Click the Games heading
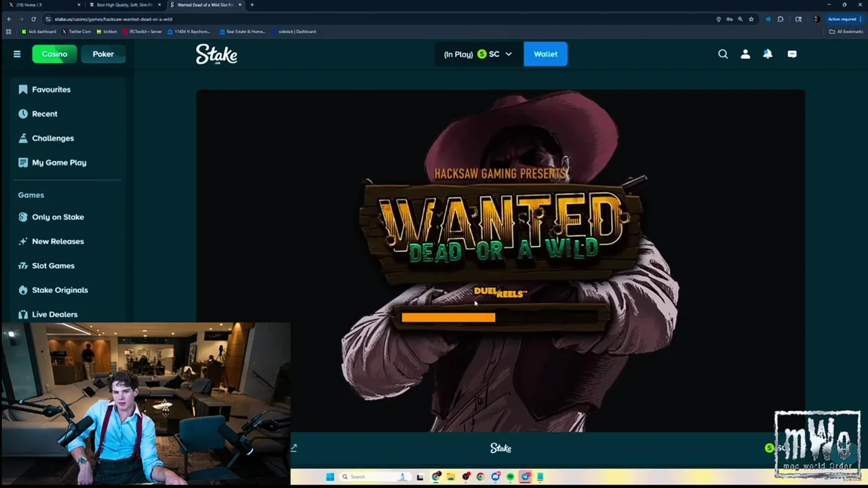Viewport: 868px width, 488px height. pyautogui.click(x=31, y=195)
